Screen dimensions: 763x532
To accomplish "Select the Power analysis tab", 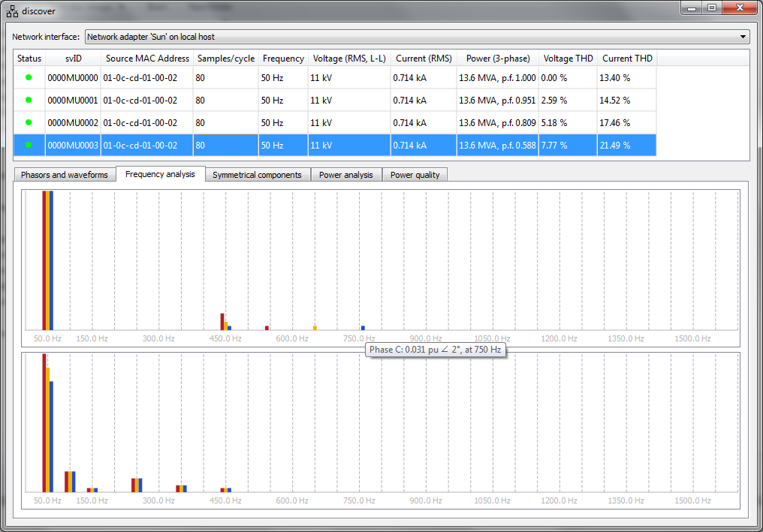I will tap(345, 175).
